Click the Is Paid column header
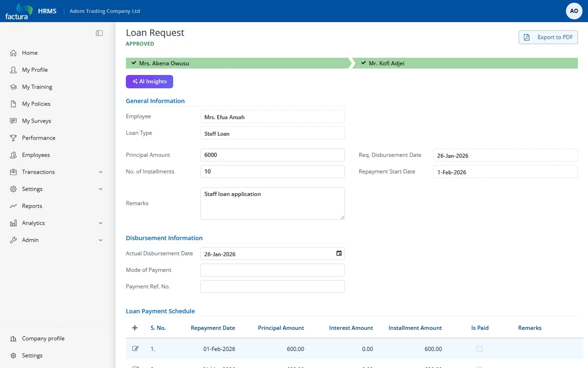Viewport: 588px width, 368px height. click(x=480, y=328)
